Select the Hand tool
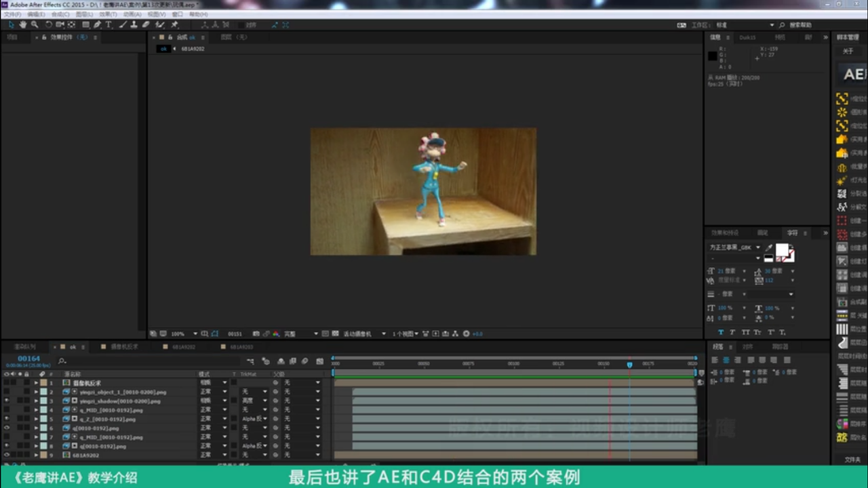The width and height of the screenshot is (868, 488). click(23, 24)
